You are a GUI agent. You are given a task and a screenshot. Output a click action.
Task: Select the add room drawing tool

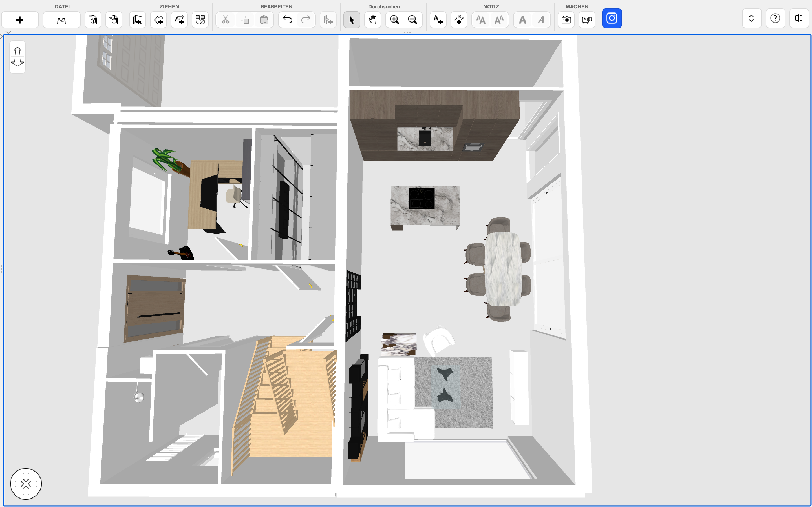click(138, 20)
